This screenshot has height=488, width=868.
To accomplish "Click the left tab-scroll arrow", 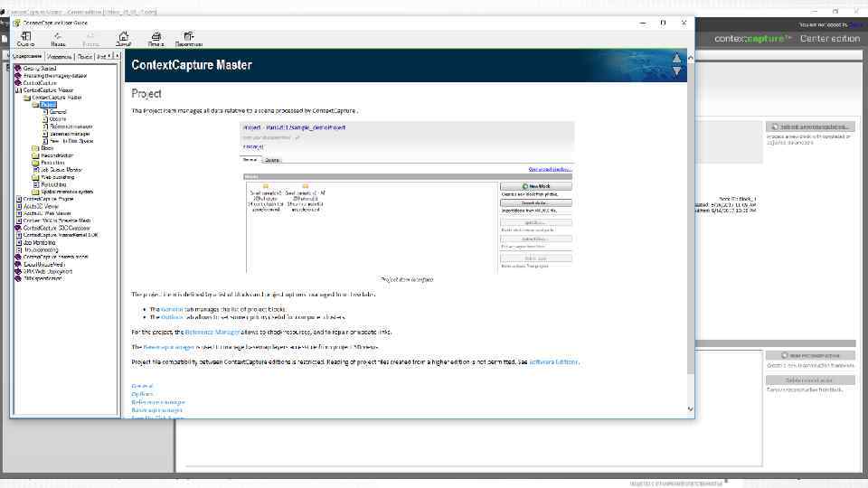I will [110, 56].
